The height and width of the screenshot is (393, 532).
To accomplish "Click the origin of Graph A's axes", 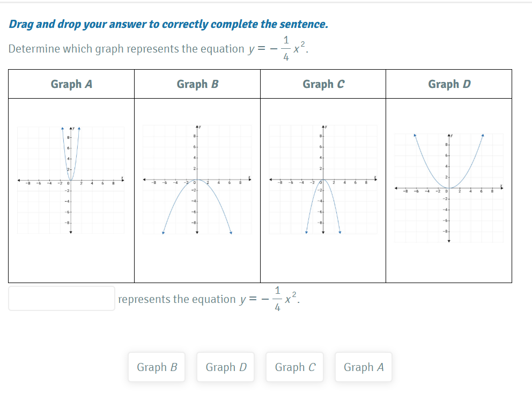I will [71, 180].
